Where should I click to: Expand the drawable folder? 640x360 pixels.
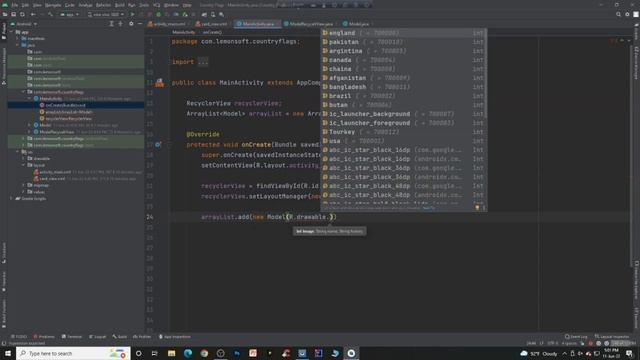[24, 158]
